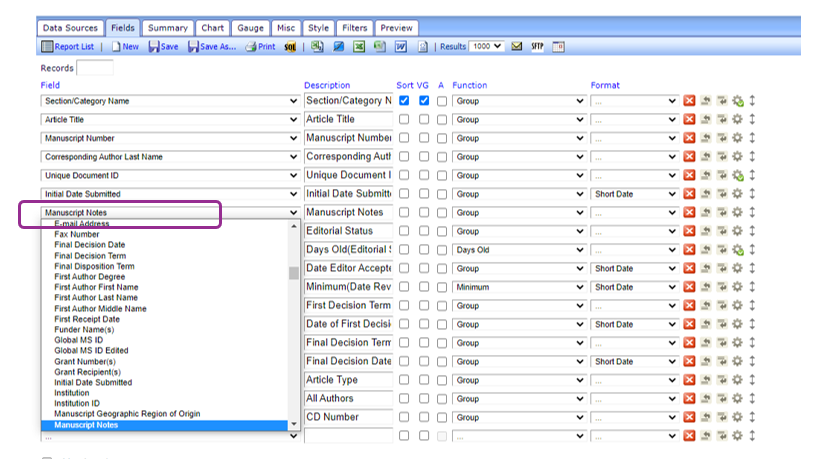Viewport: 831px width, 473px height.
Task: Open Format dropdown for Initial Date Submitted
Action: pos(634,194)
